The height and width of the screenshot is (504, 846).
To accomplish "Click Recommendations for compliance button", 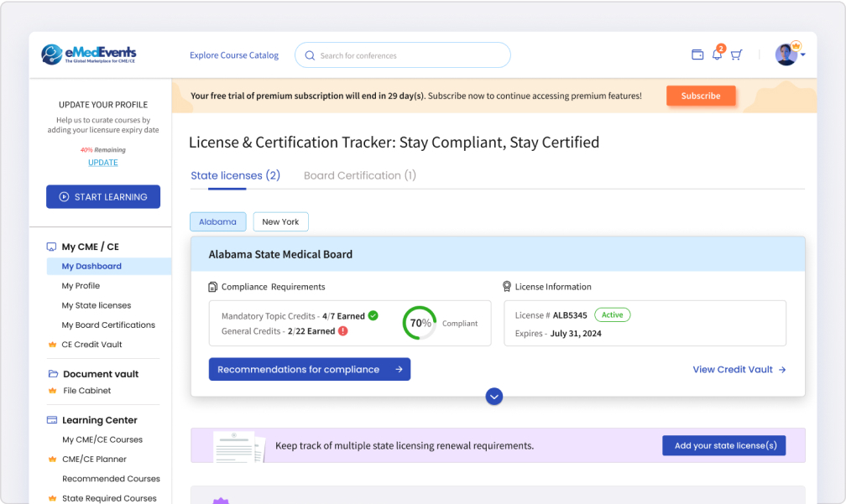I will (x=310, y=369).
